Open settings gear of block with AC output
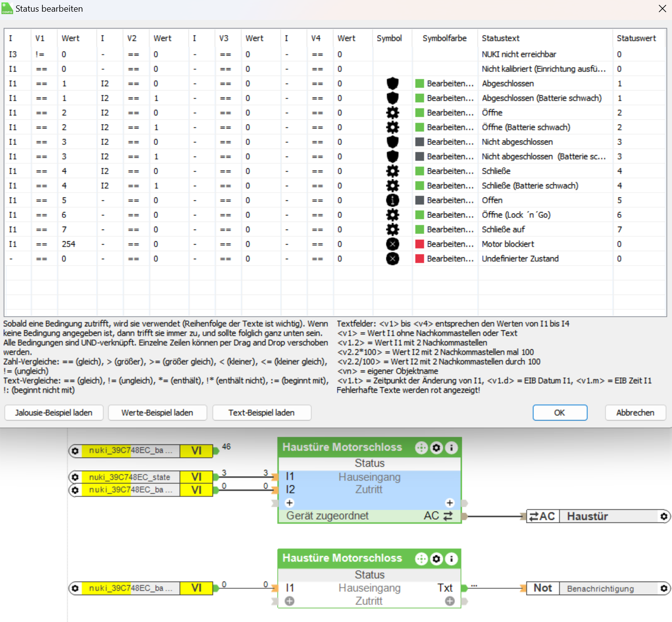 436,448
